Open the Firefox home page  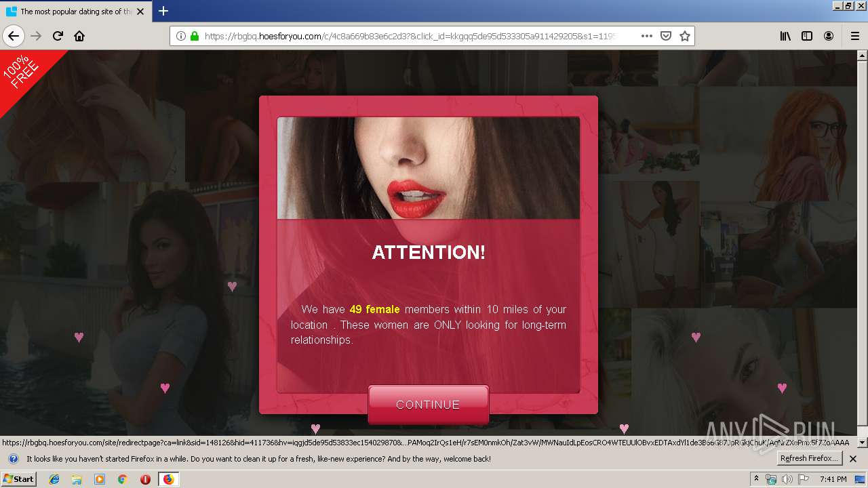pos(79,36)
